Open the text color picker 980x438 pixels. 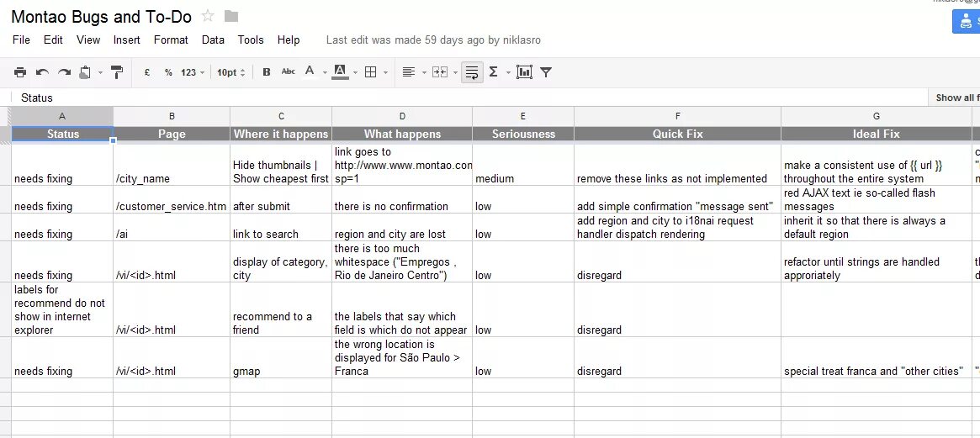(310, 72)
